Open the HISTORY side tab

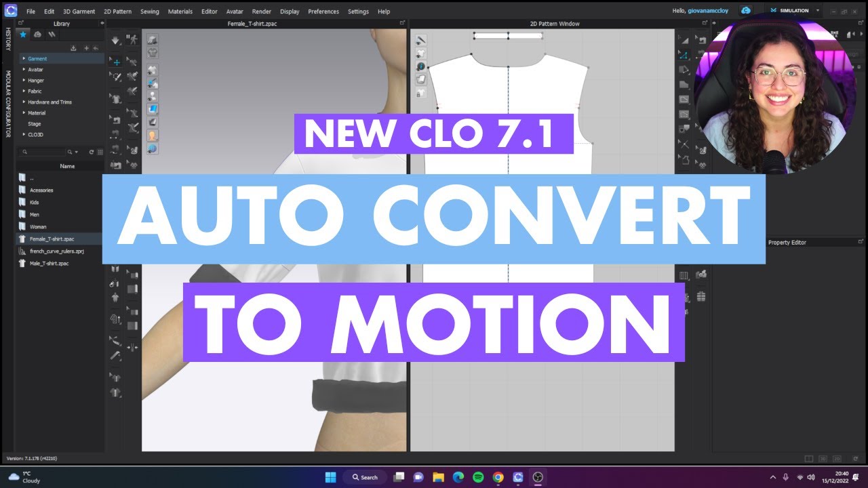[x=8, y=39]
